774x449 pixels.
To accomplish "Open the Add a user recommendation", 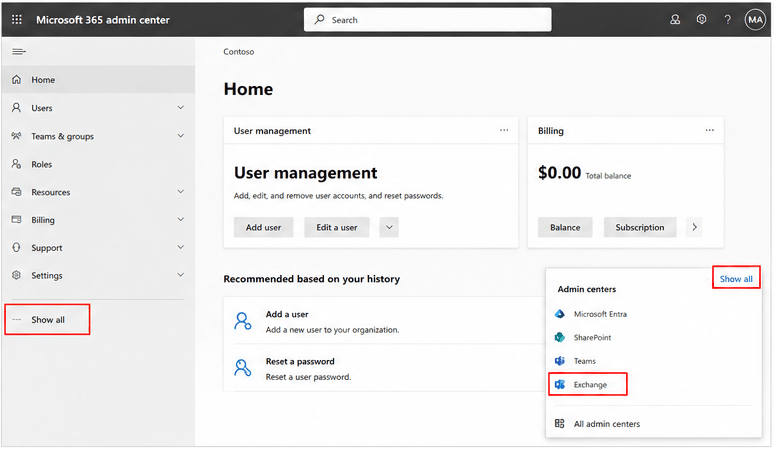I will click(x=384, y=321).
